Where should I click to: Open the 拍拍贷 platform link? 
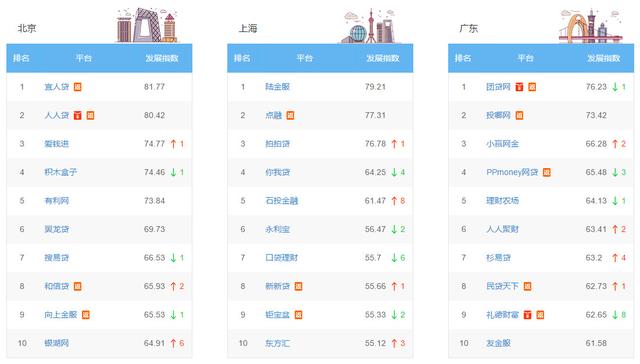[278, 144]
